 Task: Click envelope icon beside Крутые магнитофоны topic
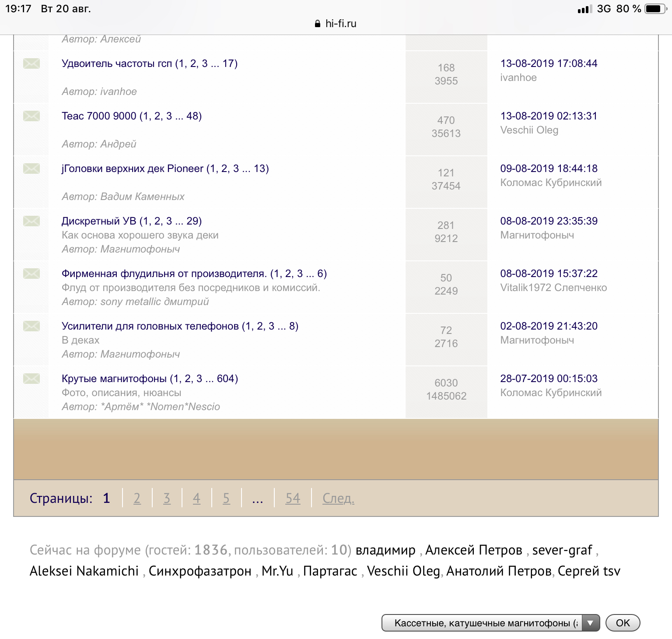[31, 379]
